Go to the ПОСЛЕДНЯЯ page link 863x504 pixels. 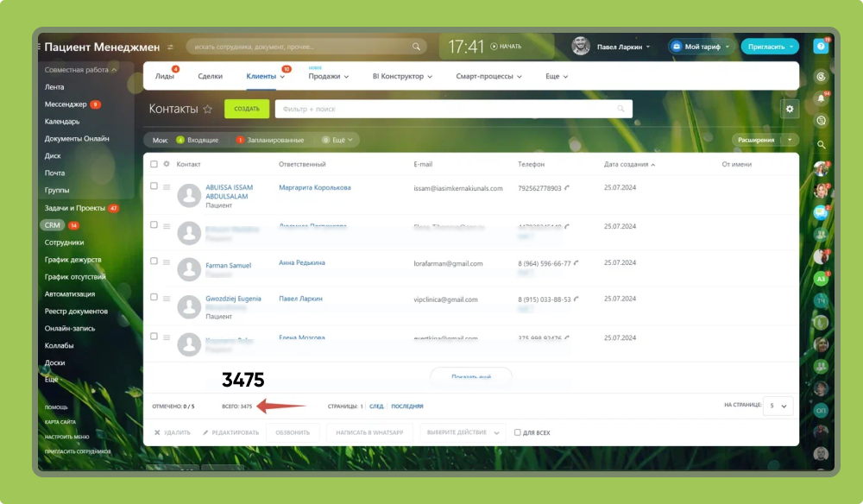pyautogui.click(x=407, y=406)
